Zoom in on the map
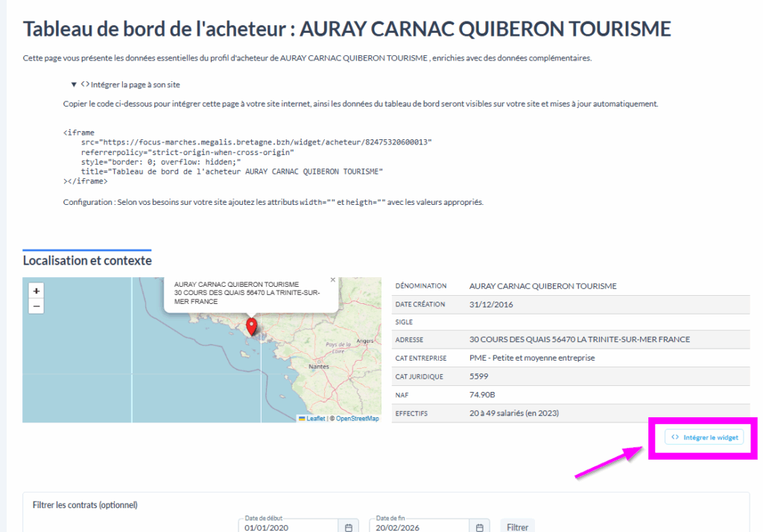Screen dimensions: 763x532 click(x=37, y=291)
